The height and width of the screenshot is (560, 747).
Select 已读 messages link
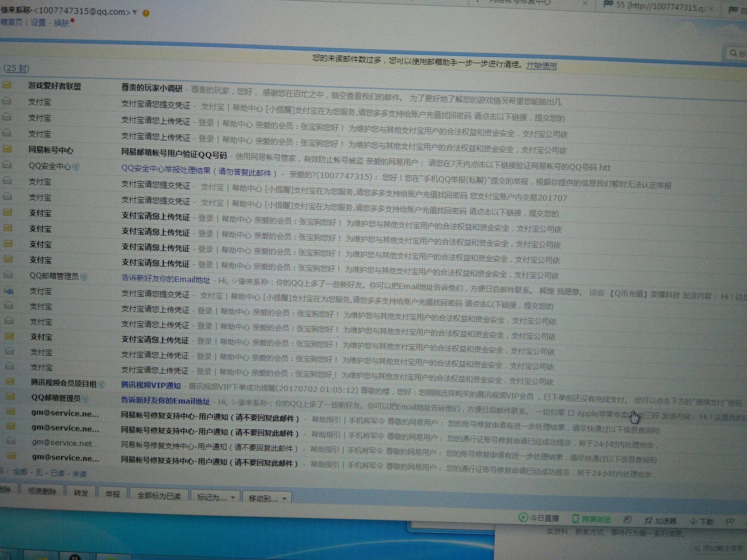(57, 473)
